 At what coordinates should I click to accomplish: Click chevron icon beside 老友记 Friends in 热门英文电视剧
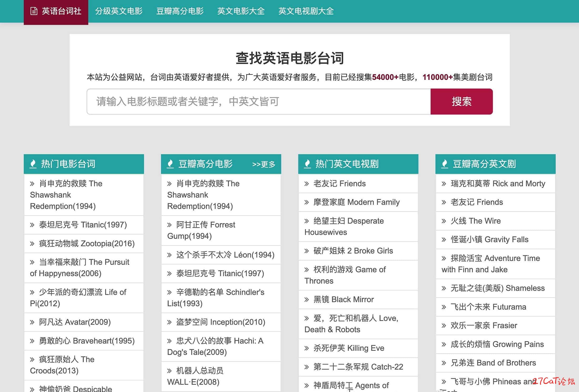pos(306,184)
